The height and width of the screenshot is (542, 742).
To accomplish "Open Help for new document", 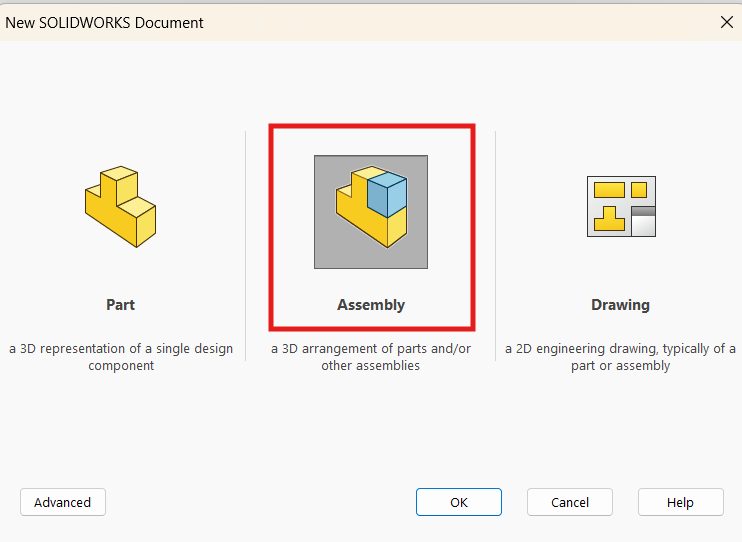I will click(680, 502).
